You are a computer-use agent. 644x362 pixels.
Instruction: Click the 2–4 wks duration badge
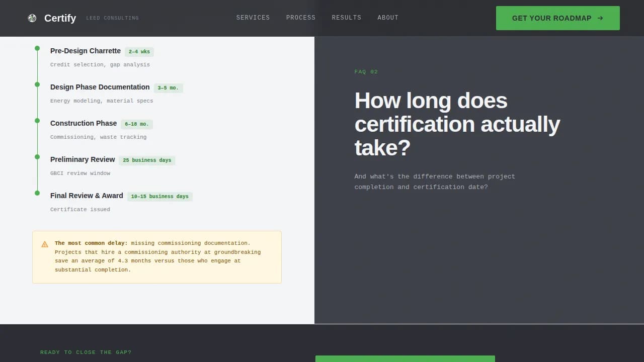[139, 52]
